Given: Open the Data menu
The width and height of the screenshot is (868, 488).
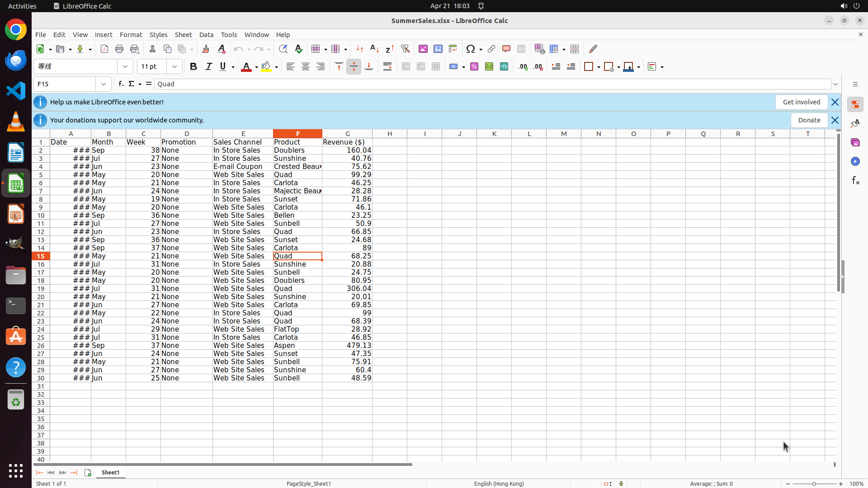Looking at the screenshot, I should [206, 35].
